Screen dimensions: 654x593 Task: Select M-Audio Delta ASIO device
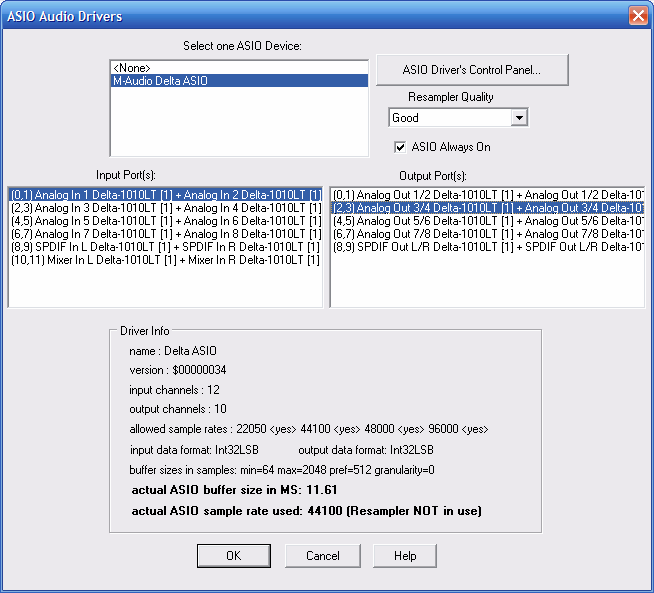pos(239,81)
